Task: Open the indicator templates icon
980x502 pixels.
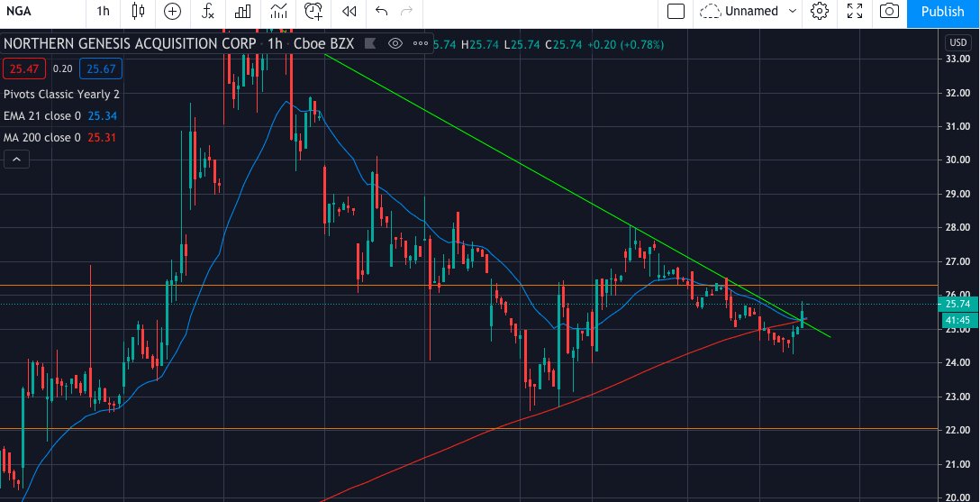Action: (x=278, y=11)
